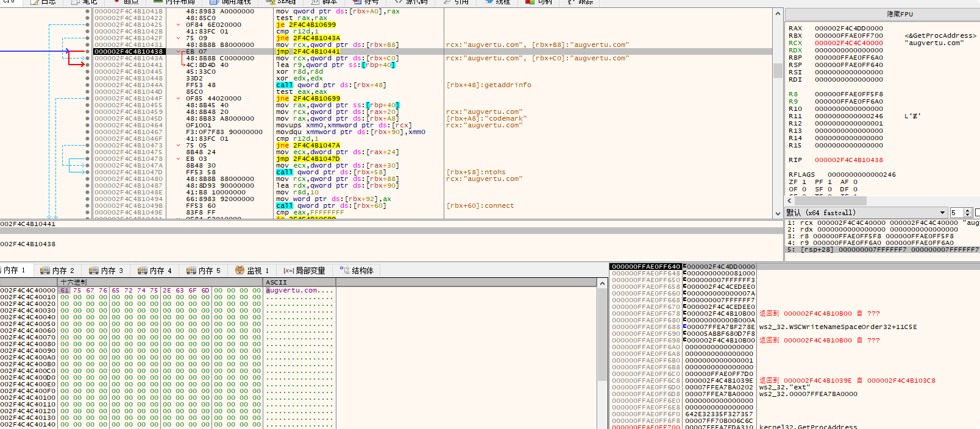The image size is (980, 429).
Task: Open the 结构体 struct panel
Action: point(357,271)
